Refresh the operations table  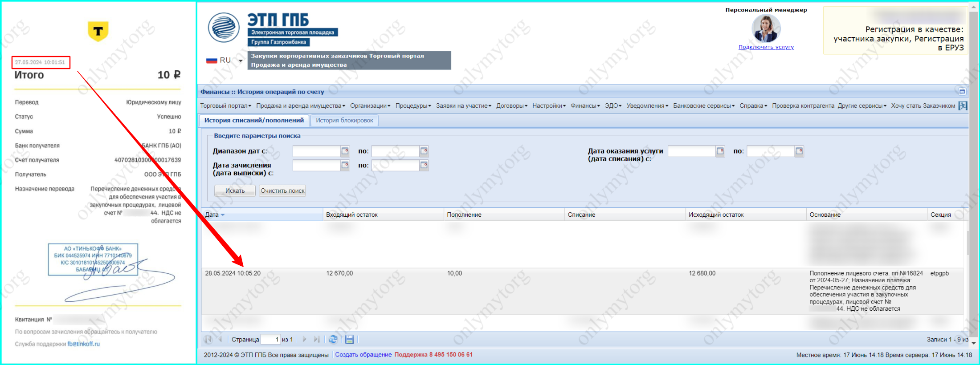pos(333,340)
